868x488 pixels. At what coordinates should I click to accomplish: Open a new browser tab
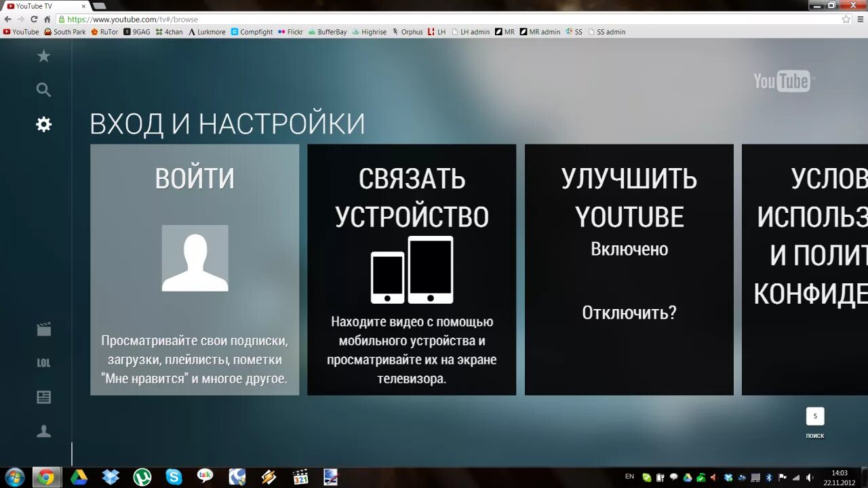99,6
